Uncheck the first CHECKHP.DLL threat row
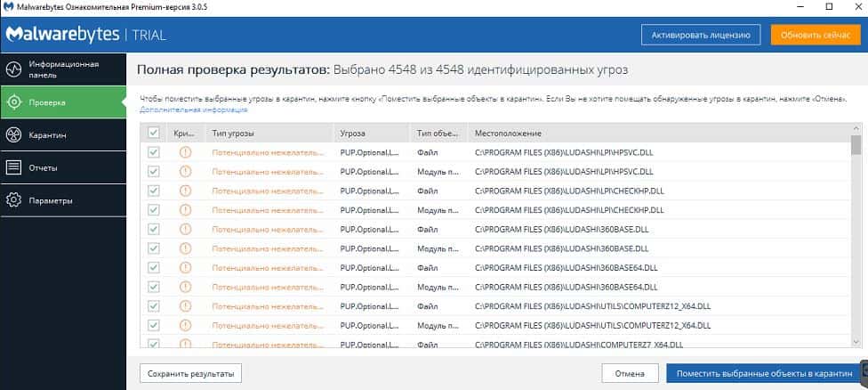Image resolution: width=868 pixels, height=390 pixels. 154,191
